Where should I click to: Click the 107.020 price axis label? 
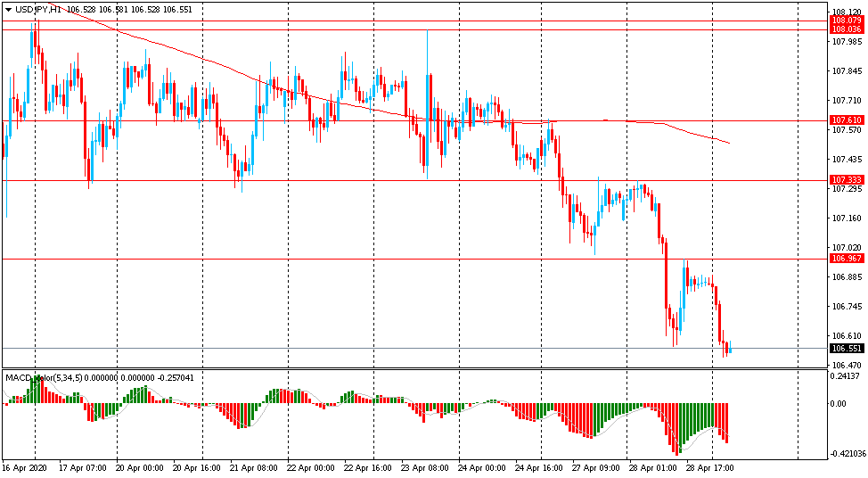(847, 248)
